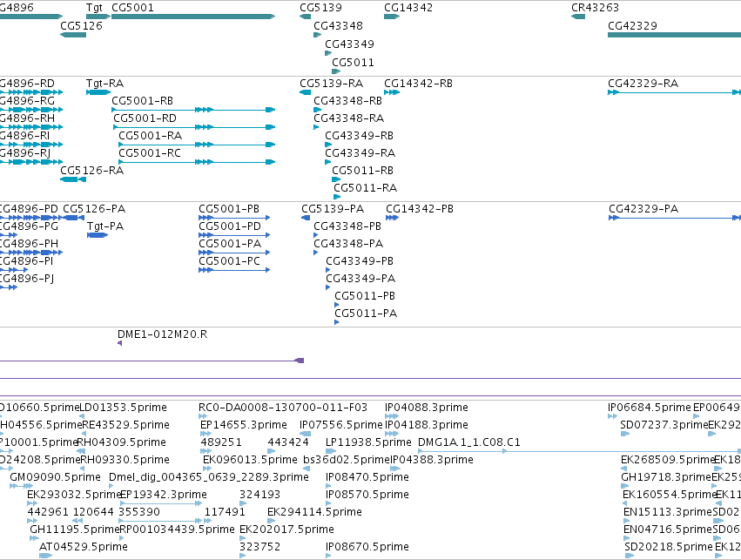Click protein CG5139-PA label
The height and width of the screenshot is (560, 741).
click(x=333, y=209)
